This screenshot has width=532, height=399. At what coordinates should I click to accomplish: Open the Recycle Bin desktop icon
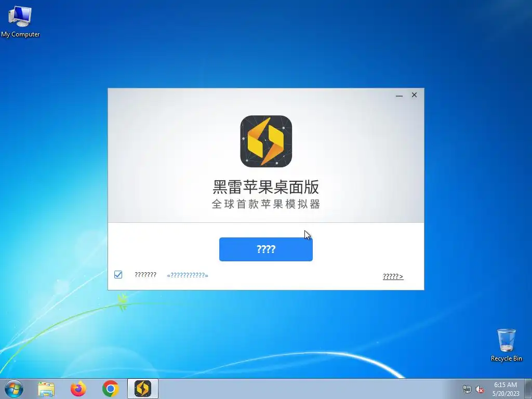pyautogui.click(x=506, y=345)
